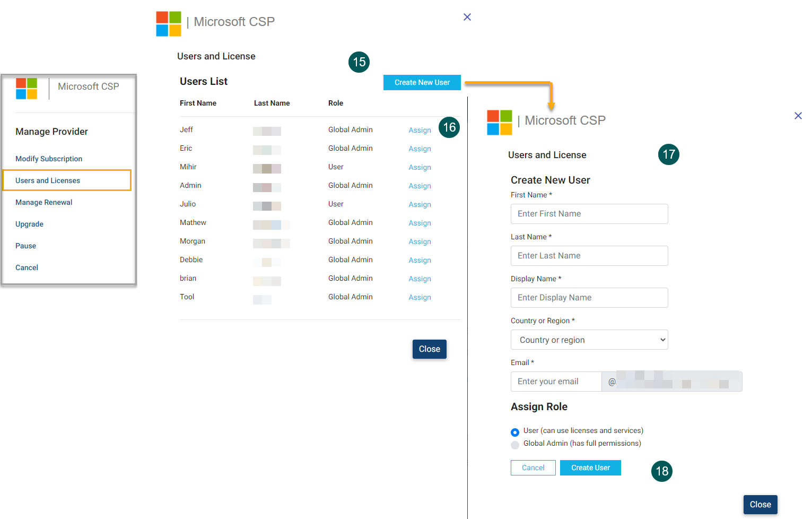Click Assign link for Jeff
The image size is (812, 519).
[420, 130]
